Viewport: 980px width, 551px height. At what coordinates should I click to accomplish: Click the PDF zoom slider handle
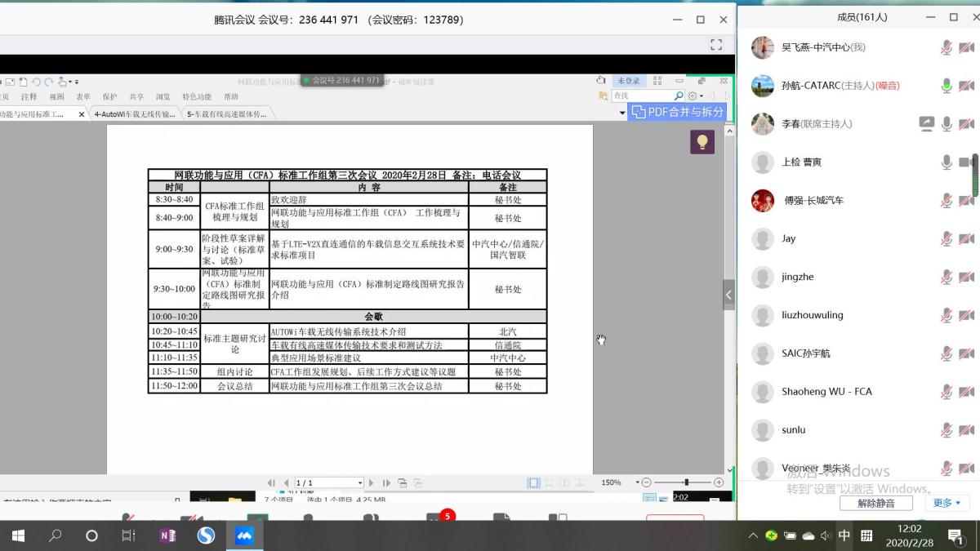point(686,482)
